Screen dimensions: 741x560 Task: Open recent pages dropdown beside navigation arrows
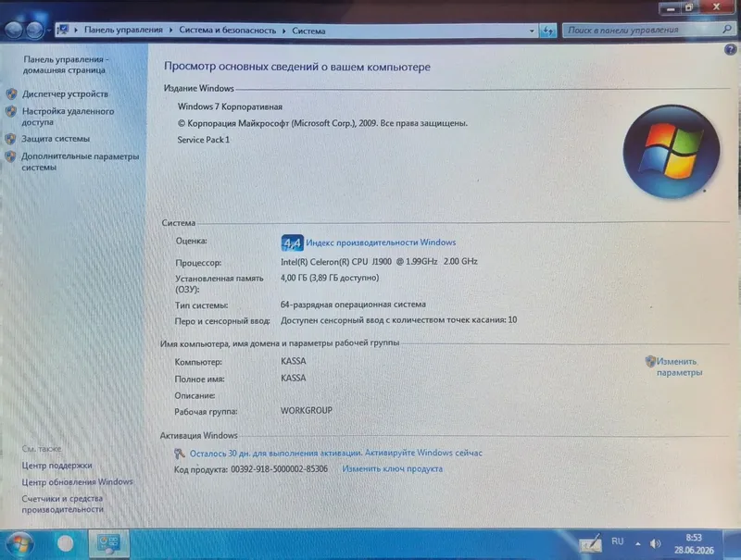pos(49,31)
